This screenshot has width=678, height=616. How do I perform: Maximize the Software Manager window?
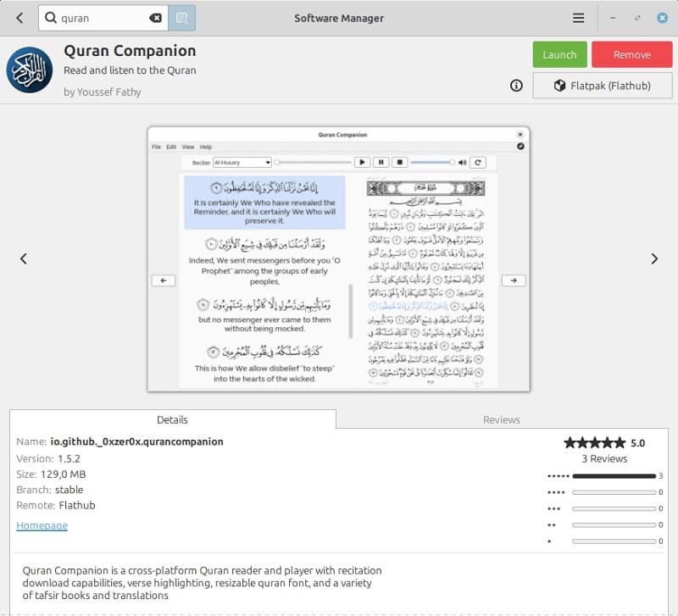pos(637,18)
